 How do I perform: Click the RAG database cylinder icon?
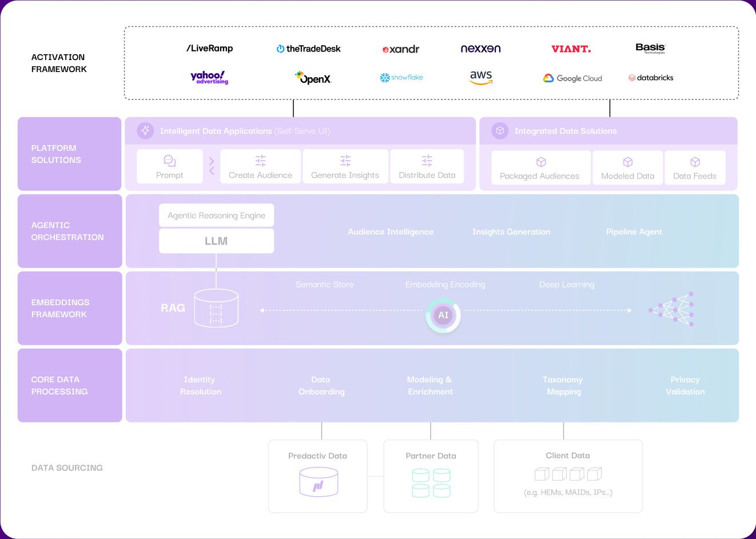(x=216, y=308)
